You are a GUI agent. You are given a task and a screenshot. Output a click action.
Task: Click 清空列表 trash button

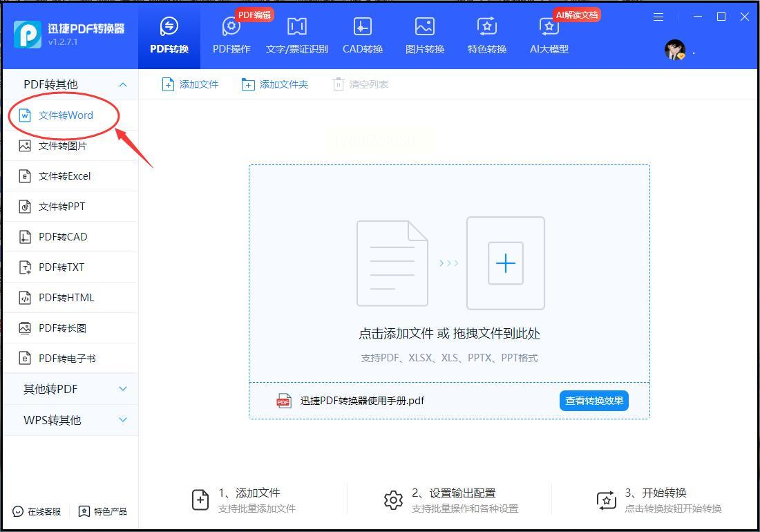[x=360, y=84]
